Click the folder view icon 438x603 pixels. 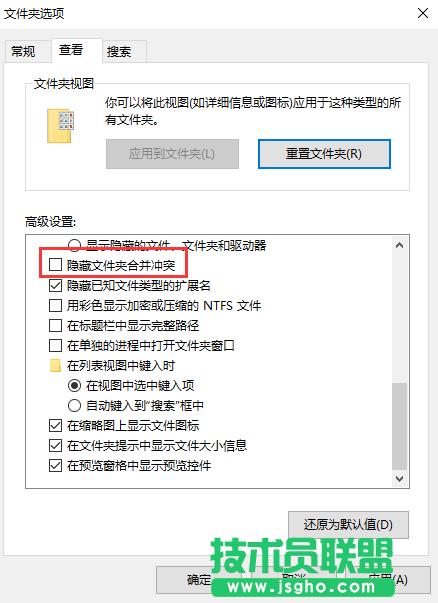pyautogui.click(x=60, y=126)
